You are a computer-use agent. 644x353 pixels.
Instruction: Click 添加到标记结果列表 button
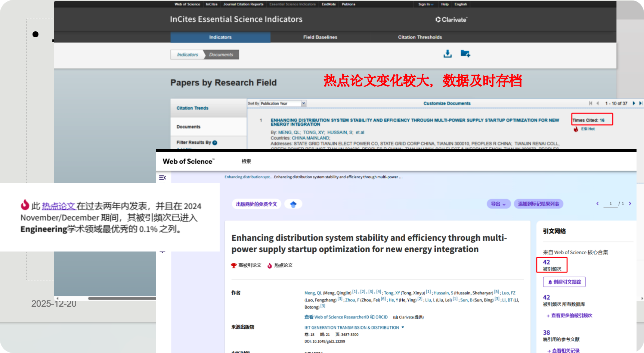pos(539,204)
